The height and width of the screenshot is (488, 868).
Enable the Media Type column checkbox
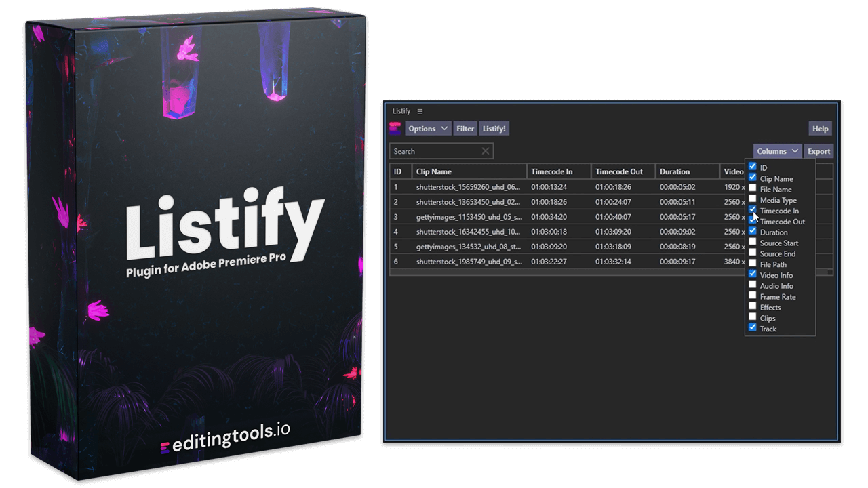tap(753, 199)
